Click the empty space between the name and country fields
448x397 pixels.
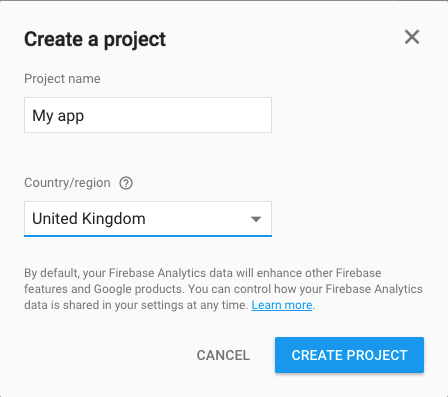tap(148, 153)
